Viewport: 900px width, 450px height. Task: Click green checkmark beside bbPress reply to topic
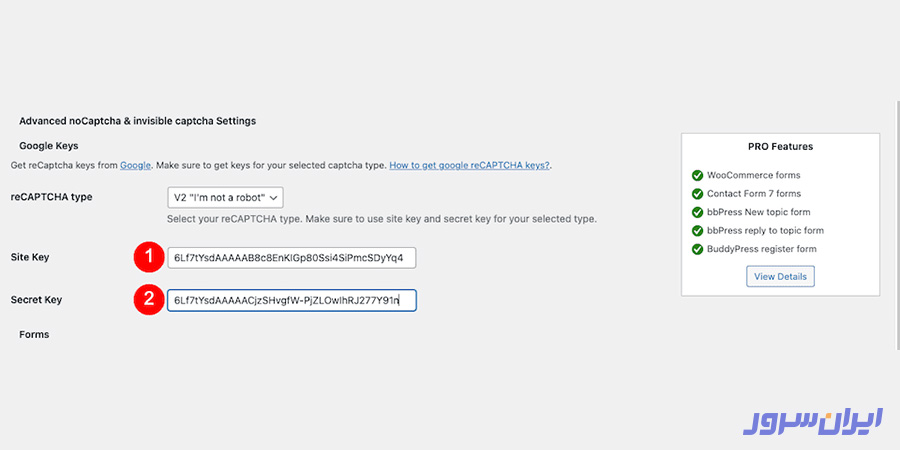pos(697,231)
